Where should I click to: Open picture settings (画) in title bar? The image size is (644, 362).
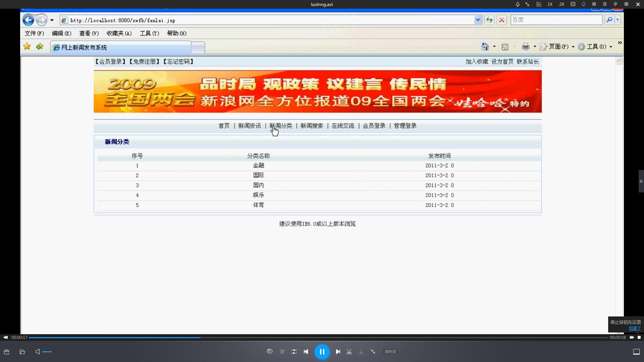594,4
